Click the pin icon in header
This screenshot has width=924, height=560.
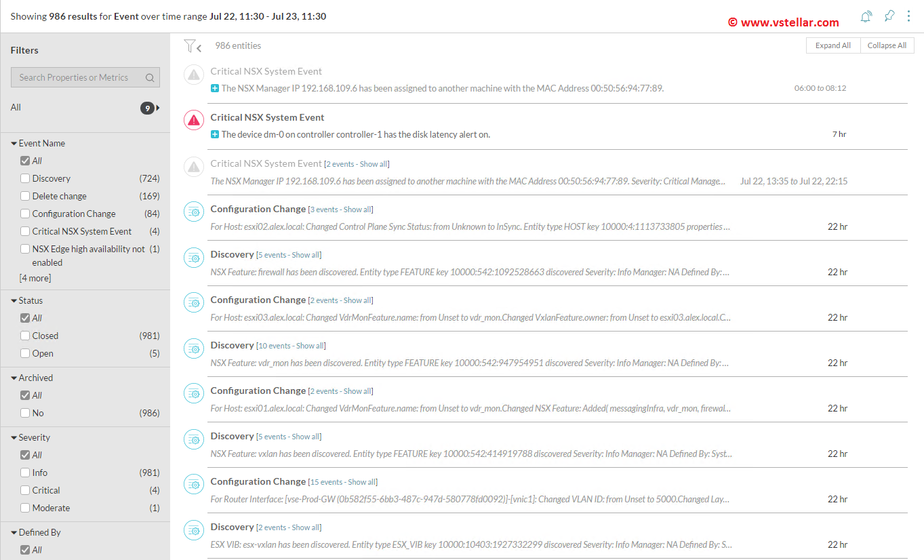point(889,16)
